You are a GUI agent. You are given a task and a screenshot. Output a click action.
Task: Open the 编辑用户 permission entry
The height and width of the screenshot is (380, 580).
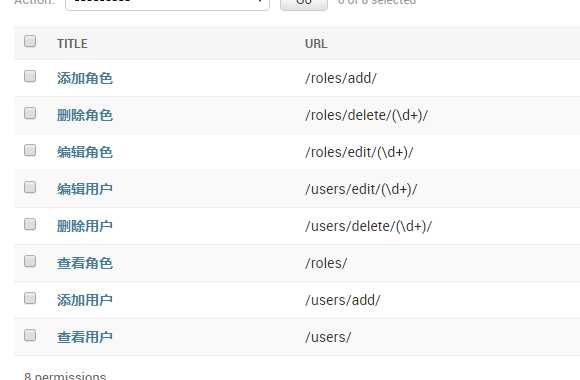click(x=85, y=189)
